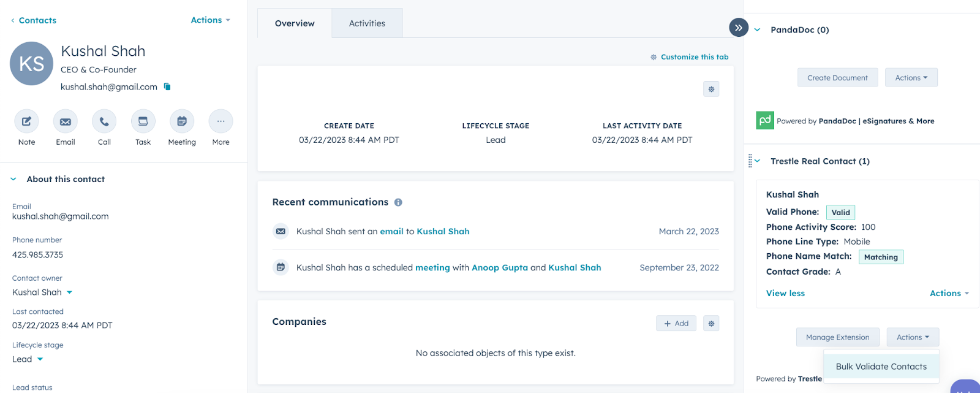The image size is (980, 393).
Task: Switch to the Activities tab
Action: pos(367,23)
